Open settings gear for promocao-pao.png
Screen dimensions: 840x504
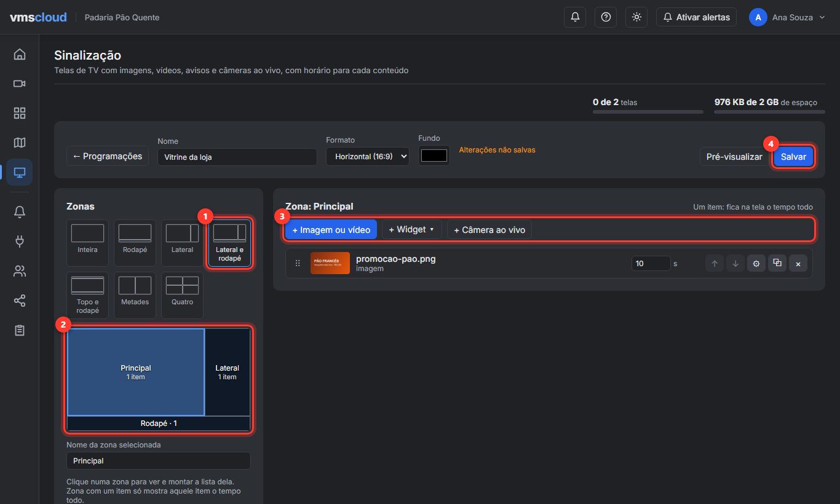(756, 264)
